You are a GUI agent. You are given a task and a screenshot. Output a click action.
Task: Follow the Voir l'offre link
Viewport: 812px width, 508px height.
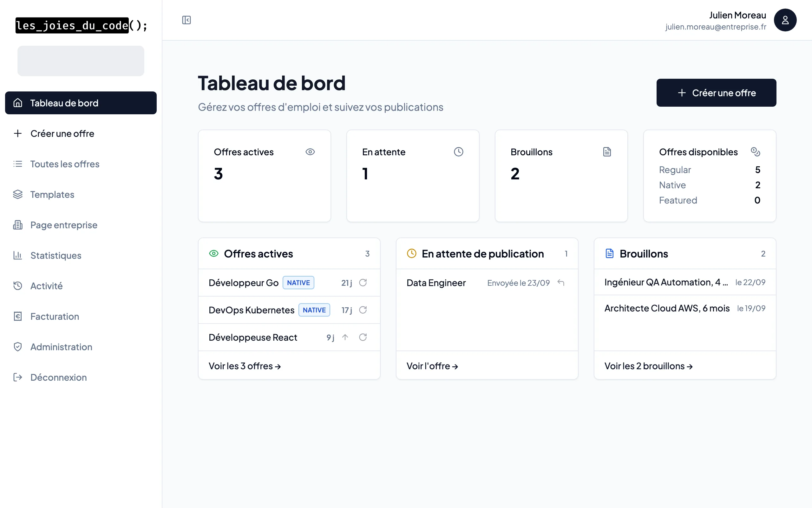click(x=432, y=366)
